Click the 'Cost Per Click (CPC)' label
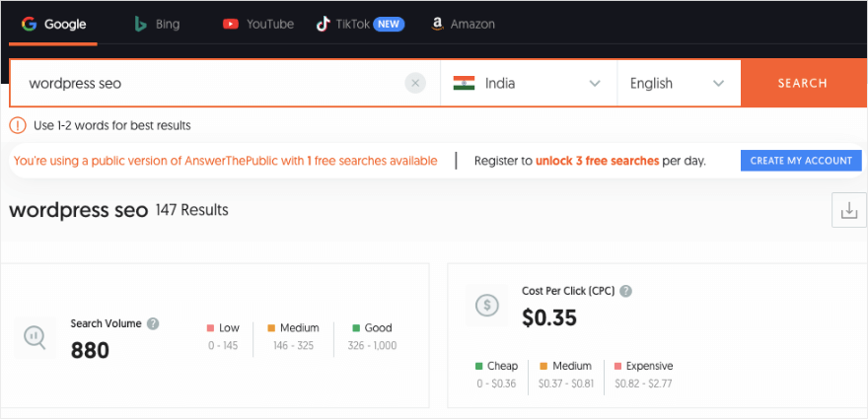The height and width of the screenshot is (419, 868). 568,291
